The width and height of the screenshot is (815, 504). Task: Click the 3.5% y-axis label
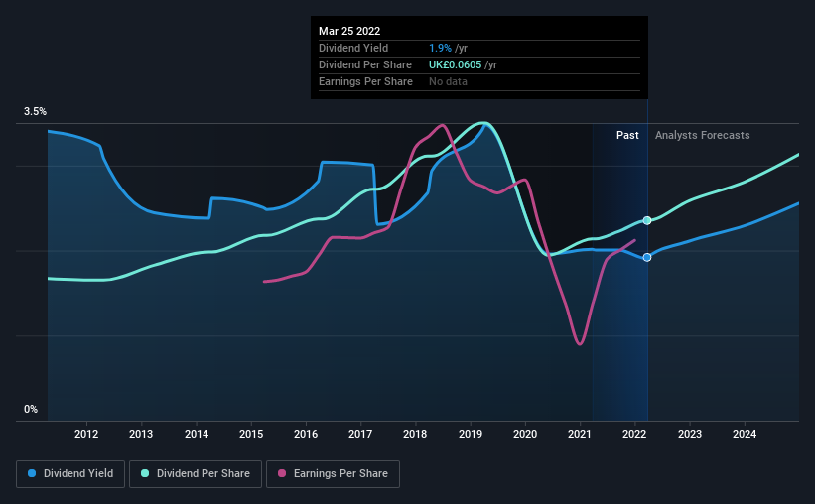[35, 112]
